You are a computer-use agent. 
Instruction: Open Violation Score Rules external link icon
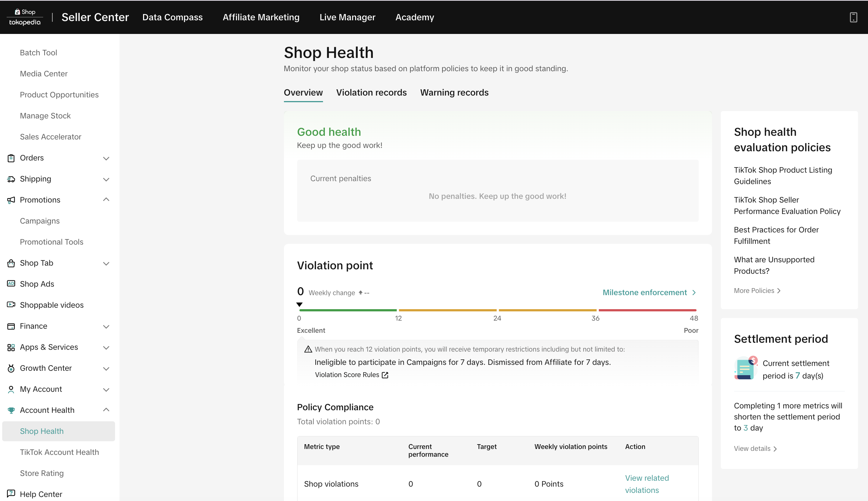pyautogui.click(x=385, y=375)
